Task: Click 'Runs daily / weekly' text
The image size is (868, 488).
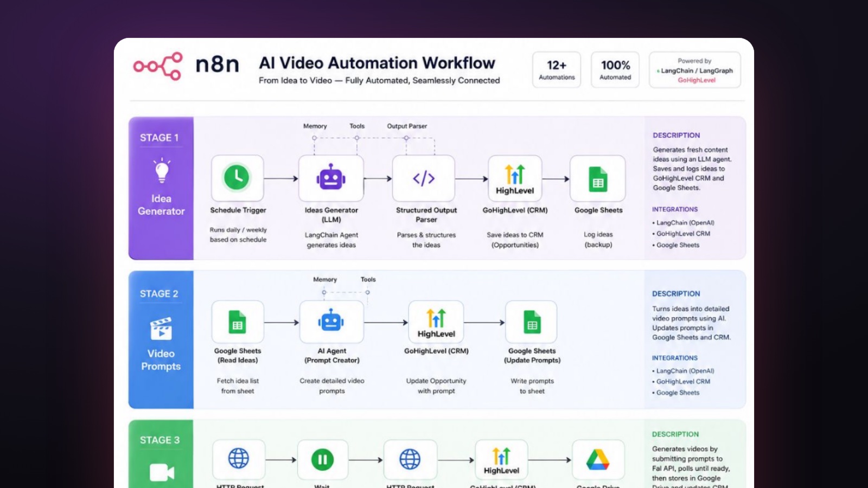Action: tap(238, 230)
